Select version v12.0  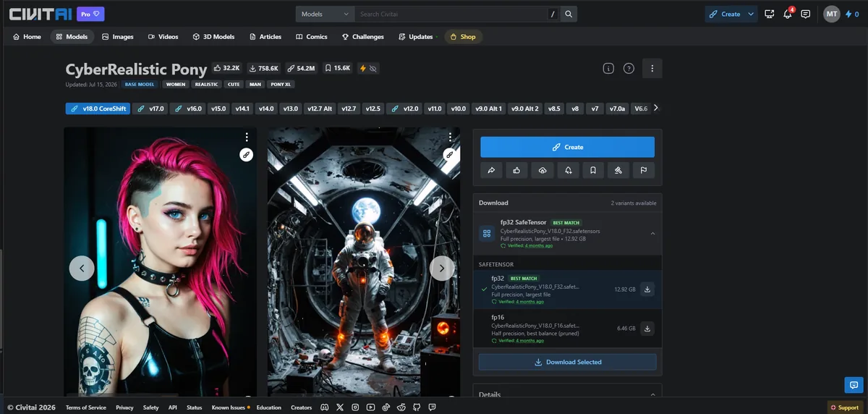pos(404,109)
